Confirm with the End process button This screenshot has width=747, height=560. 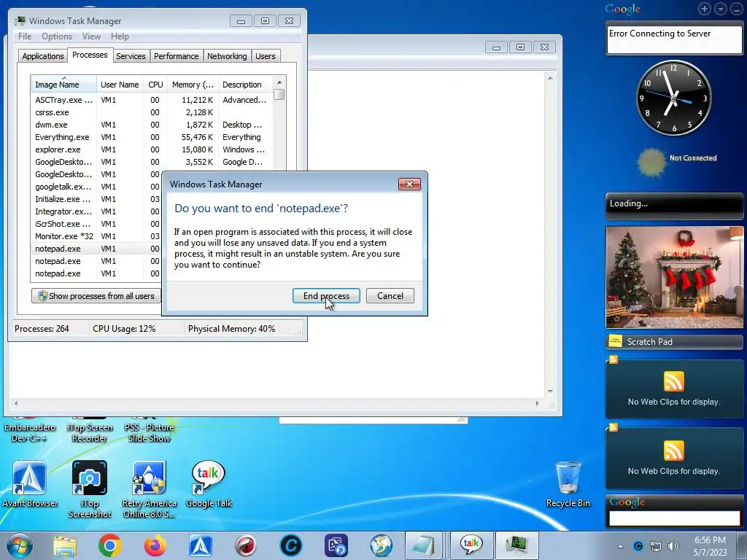(326, 296)
